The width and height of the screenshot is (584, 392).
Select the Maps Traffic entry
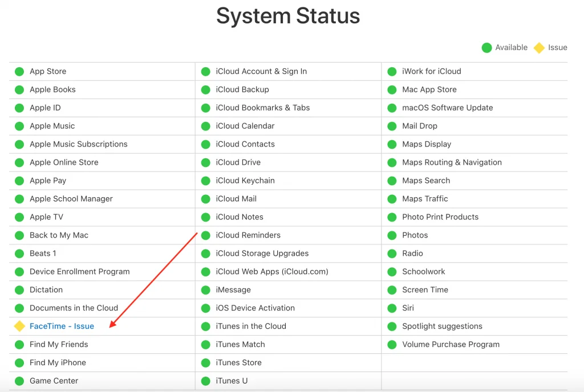(x=425, y=199)
